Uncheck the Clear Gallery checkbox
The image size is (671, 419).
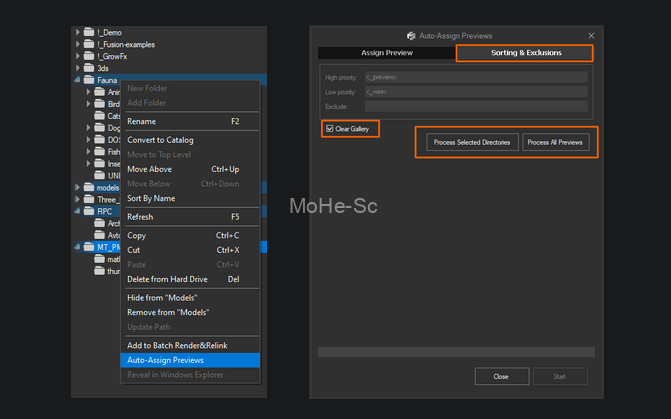point(330,129)
